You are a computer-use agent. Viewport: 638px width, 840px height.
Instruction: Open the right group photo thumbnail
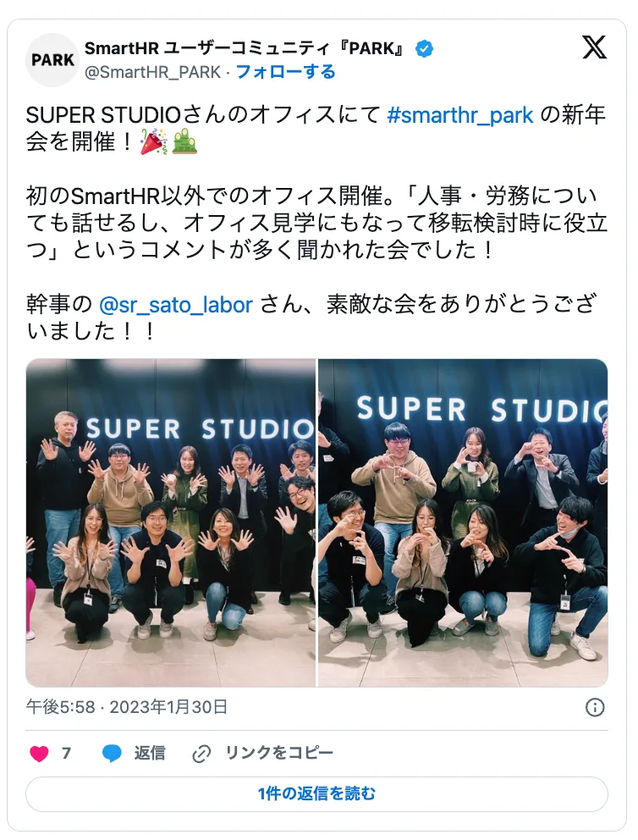(x=463, y=522)
